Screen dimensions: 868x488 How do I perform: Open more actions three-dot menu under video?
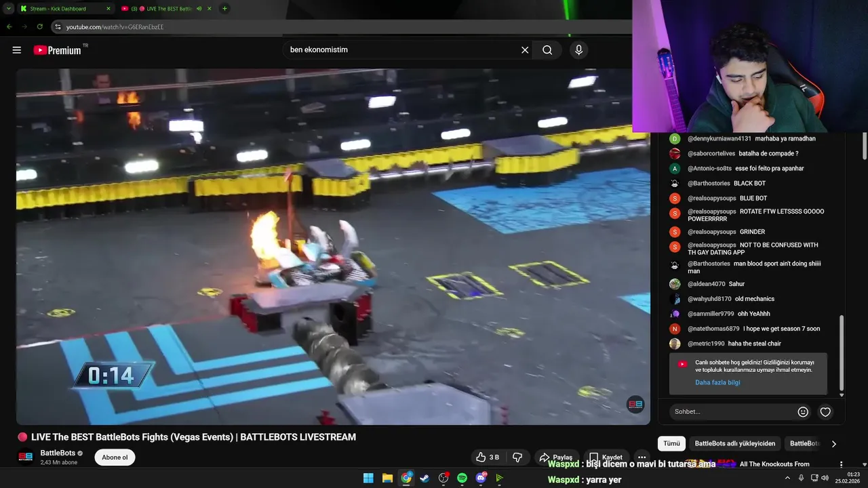coord(642,457)
